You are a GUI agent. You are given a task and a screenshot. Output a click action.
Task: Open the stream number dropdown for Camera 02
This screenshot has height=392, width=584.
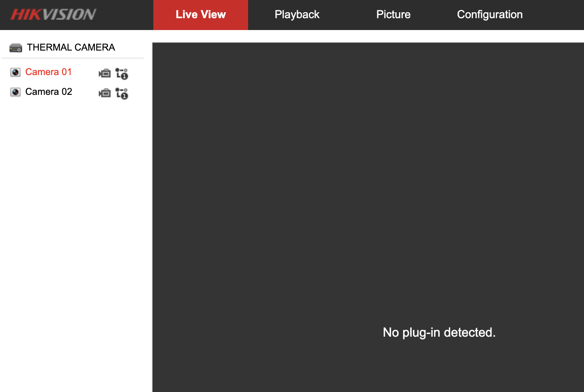point(122,93)
